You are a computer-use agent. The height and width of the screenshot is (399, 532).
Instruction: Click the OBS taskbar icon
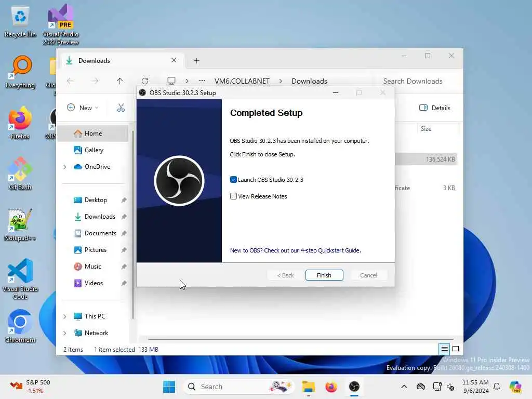tap(354, 387)
